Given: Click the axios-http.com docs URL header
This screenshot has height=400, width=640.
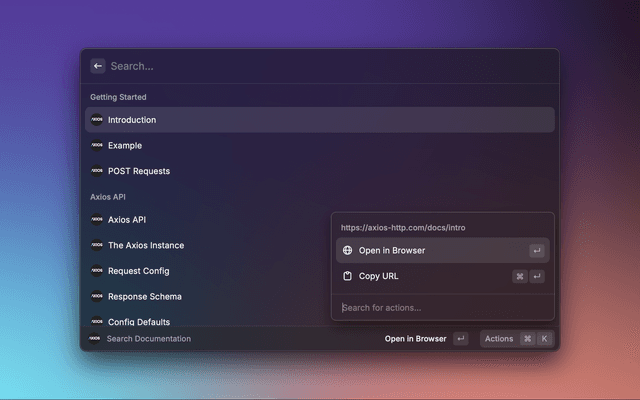Looking at the screenshot, I should (x=402, y=228).
